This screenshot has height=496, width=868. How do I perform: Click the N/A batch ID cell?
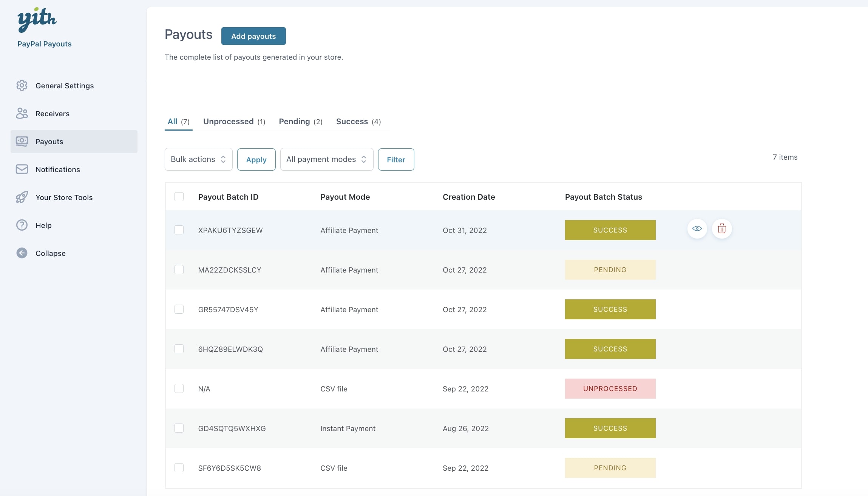(x=204, y=389)
